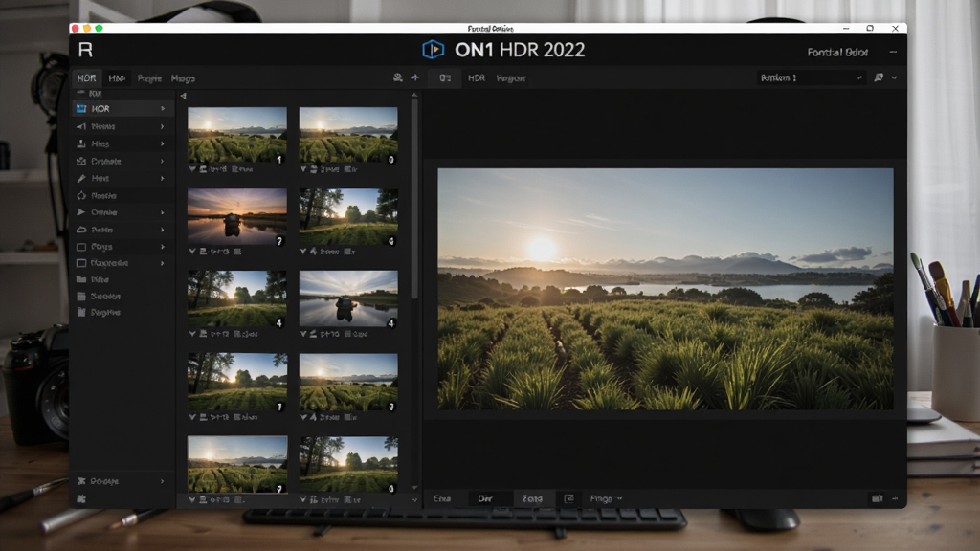Select the megaphone icon sidebar row
Viewport: 980px width, 551px height.
[x=122, y=126]
